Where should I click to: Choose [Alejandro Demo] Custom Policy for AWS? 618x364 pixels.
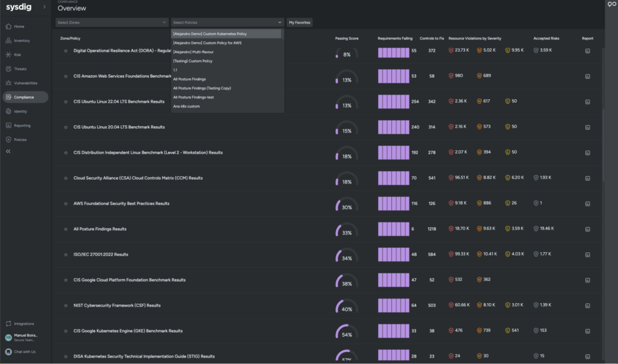[x=226, y=43]
